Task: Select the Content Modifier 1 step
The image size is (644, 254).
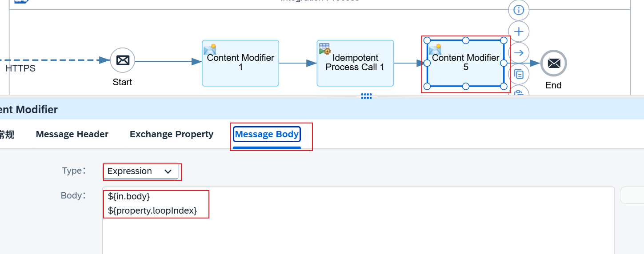Action: pyautogui.click(x=240, y=63)
